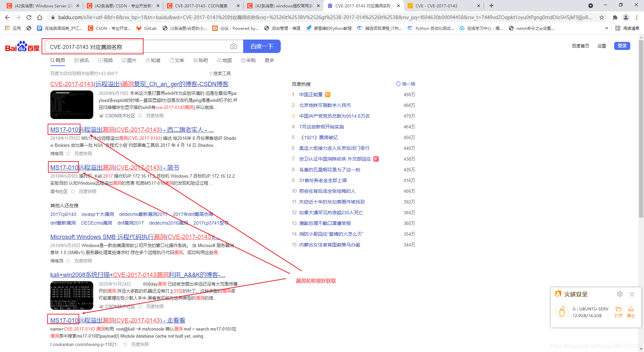Viewport: 644px width, 352px height.
Task: Expand hidden bookmarks with the » chevron
Action: point(607,28)
